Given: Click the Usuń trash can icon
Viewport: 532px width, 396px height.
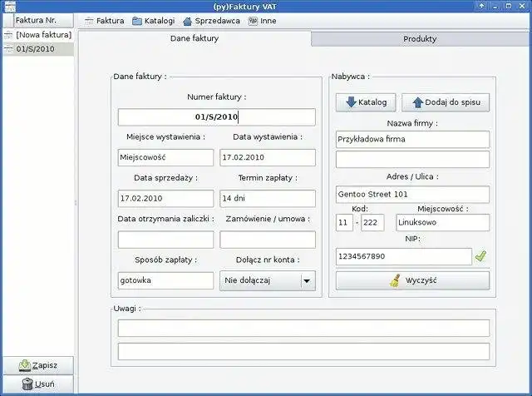Looking at the screenshot, I should (27, 384).
